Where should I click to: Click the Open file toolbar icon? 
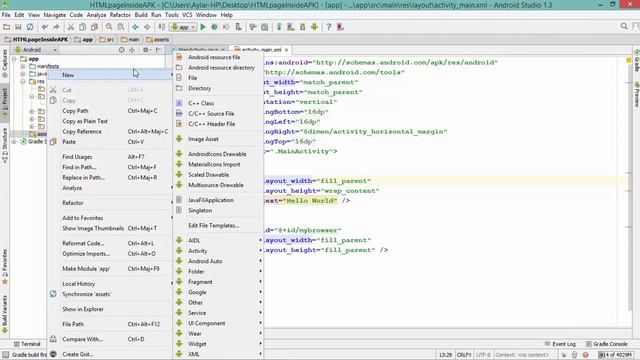pos(7,27)
